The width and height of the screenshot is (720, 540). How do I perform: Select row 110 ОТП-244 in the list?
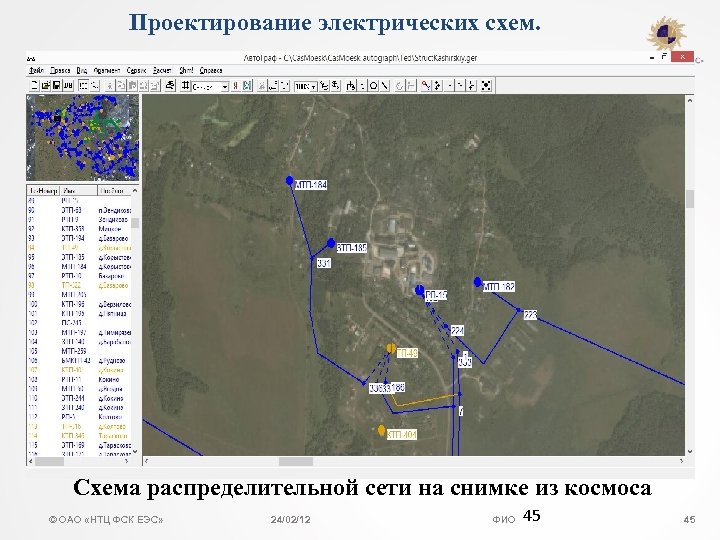click(x=79, y=398)
